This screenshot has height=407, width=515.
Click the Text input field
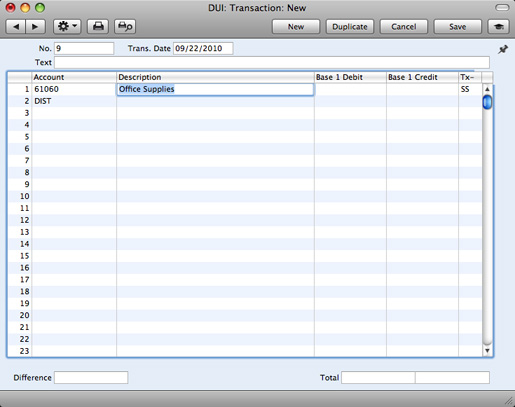point(272,62)
